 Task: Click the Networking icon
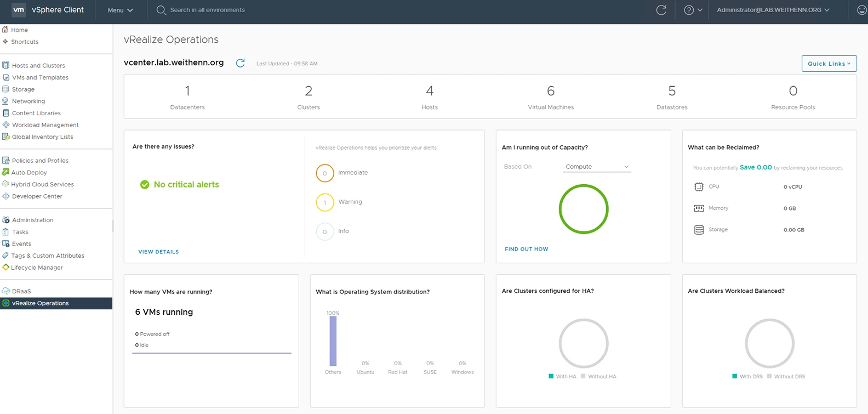(6, 101)
